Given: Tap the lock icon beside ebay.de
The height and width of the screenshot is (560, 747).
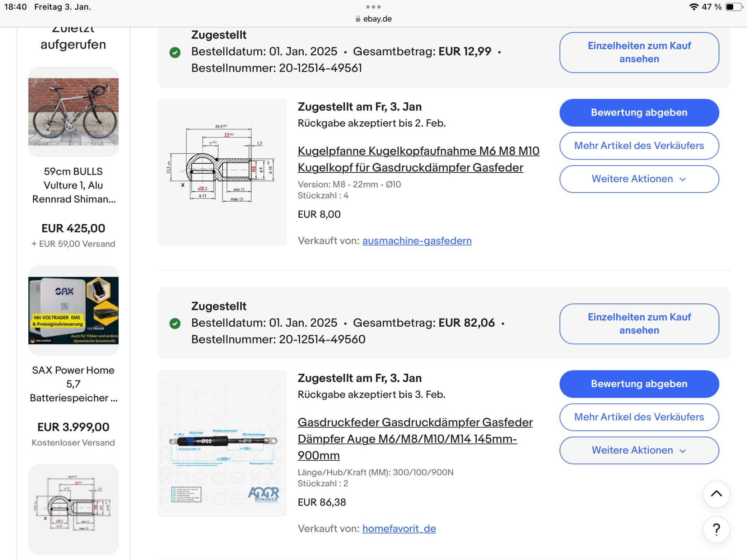Looking at the screenshot, I should click(358, 19).
